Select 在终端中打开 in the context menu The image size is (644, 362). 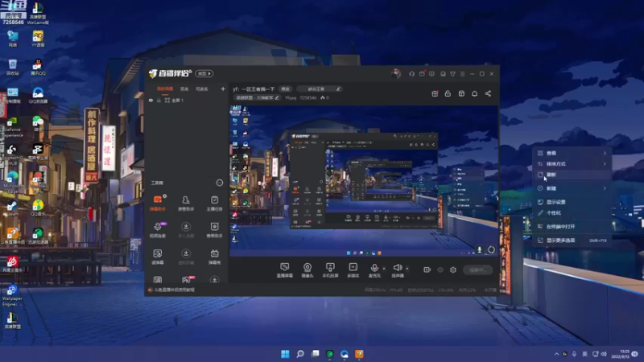[x=572, y=227]
